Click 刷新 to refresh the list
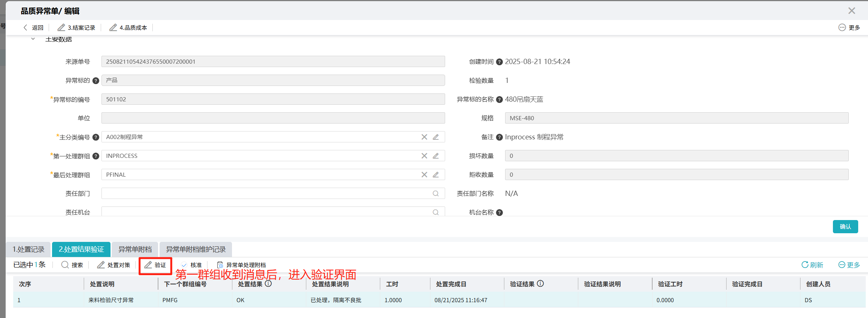868x318 pixels. click(x=812, y=265)
